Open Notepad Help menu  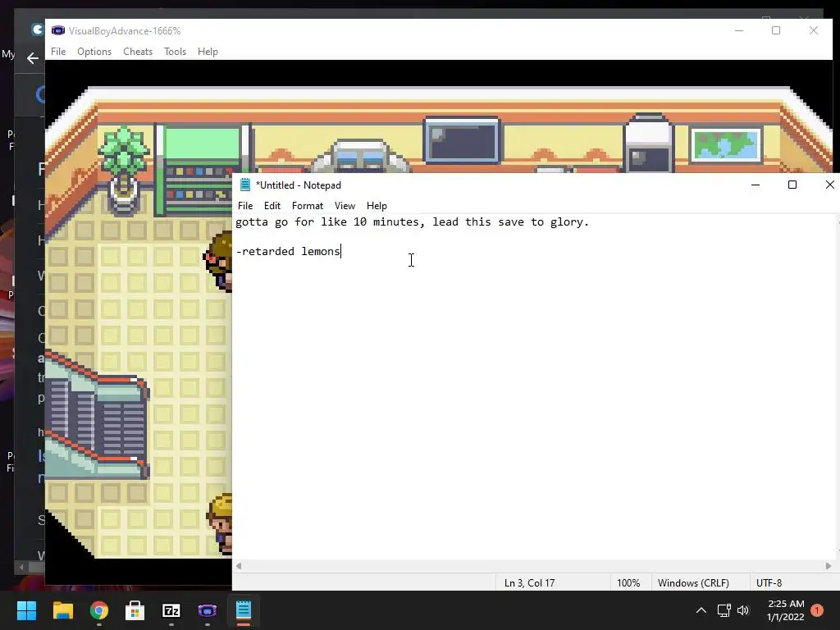[377, 206]
